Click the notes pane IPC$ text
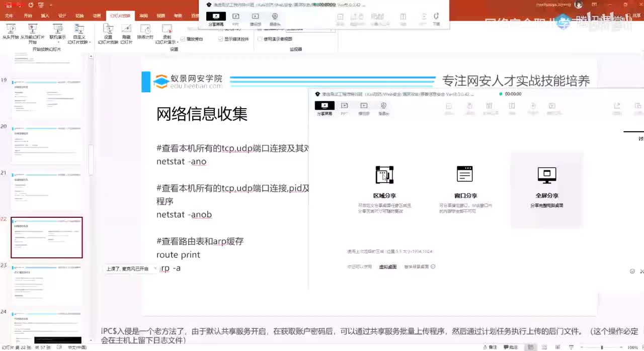The height and width of the screenshot is (351, 644). [x=369, y=335]
